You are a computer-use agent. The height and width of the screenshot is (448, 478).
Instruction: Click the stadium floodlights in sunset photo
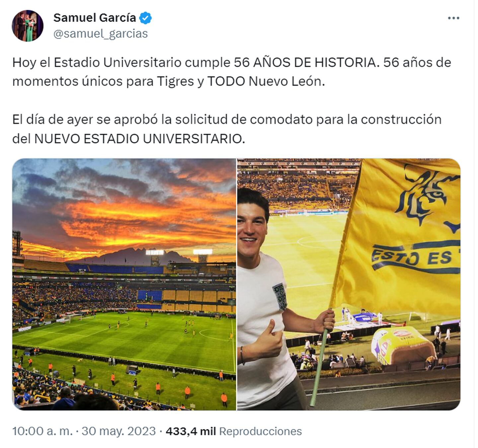click(155, 252)
